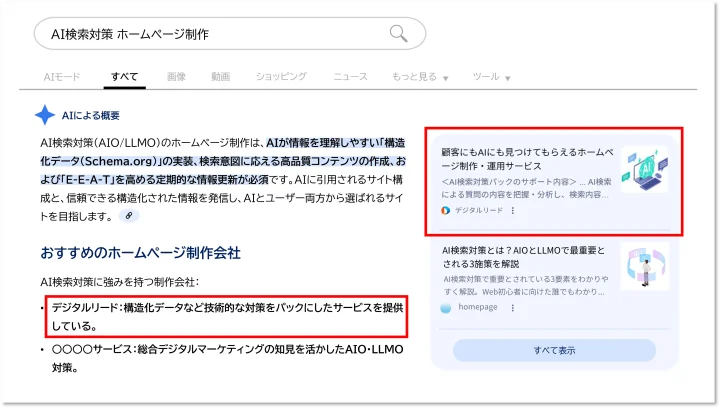This screenshot has height=408, width=720.
Task: Click the AI検索対策に強みを持つ制作会社 line
Action: [119, 282]
